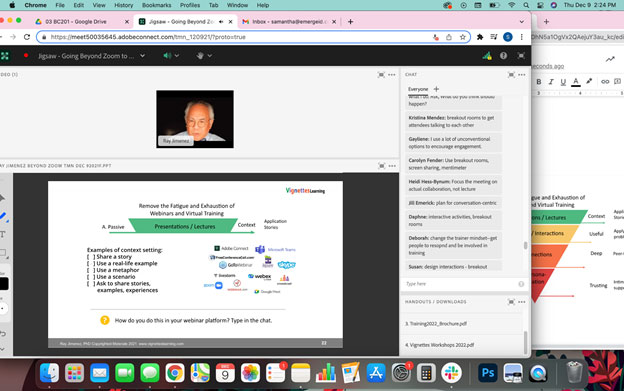Open a new Chrome tab
624x391 pixels.
[350, 22]
